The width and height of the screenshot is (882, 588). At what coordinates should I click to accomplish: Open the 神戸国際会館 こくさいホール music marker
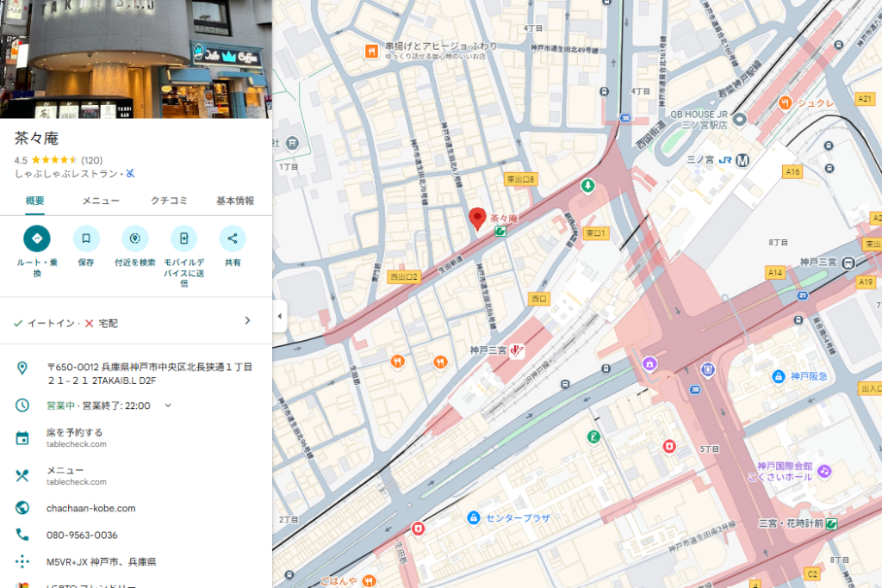824,471
